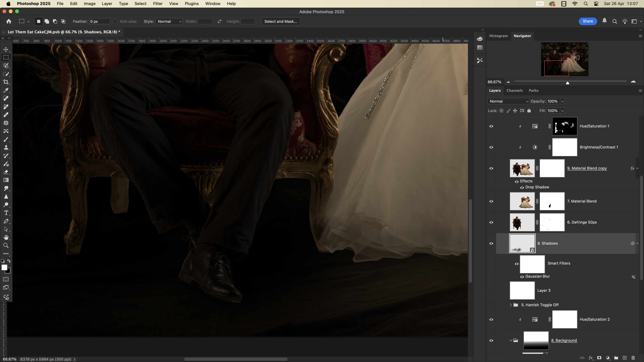The width and height of the screenshot is (644, 362).
Task: Select the Eraser tool
Action: [6, 172]
